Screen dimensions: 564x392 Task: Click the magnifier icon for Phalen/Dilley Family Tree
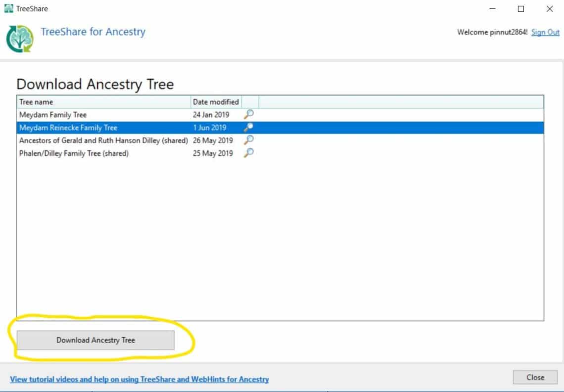point(249,153)
